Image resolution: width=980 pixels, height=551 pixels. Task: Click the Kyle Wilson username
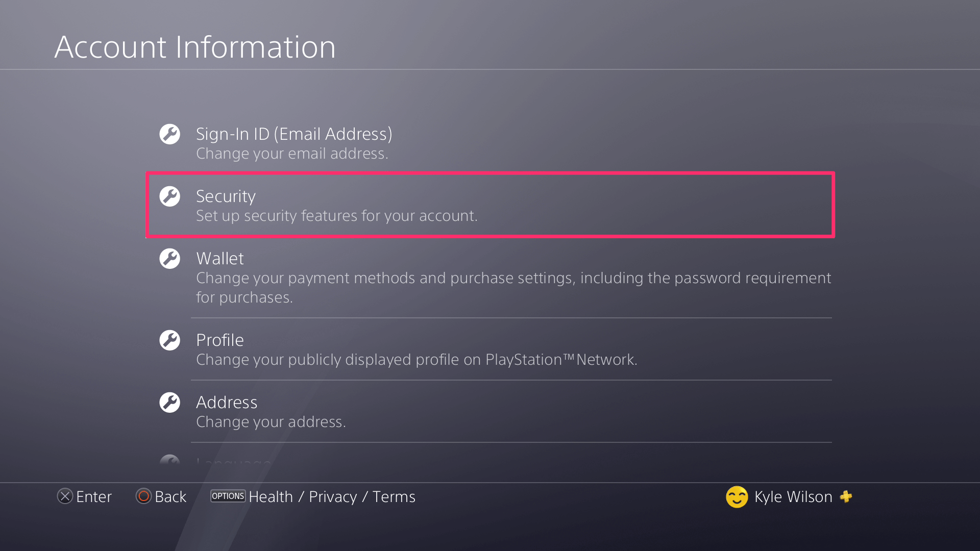pyautogui.click(x=793, y=496)
